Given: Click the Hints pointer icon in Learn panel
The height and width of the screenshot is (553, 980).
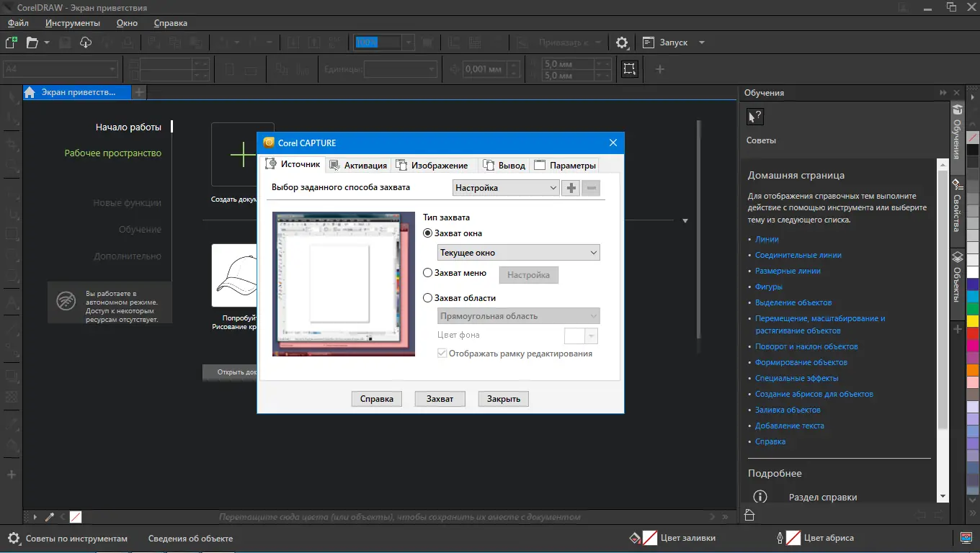Looking at the screenshot, I should (754, 117).
